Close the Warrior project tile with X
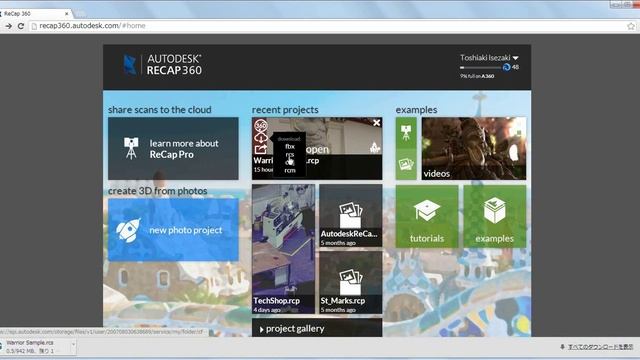The height and width of the screenshot is (360, 640). point(376,122)
